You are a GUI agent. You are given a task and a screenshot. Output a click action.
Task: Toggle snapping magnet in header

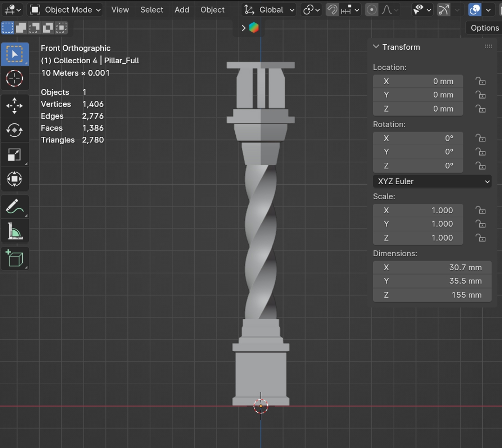(332, 10)
